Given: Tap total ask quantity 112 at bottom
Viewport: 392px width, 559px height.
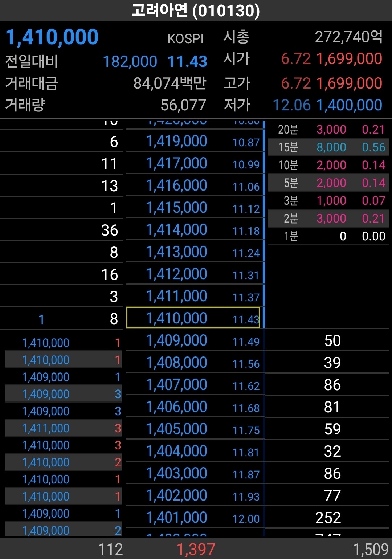Looking at the screenshot, I should [110, 550].
